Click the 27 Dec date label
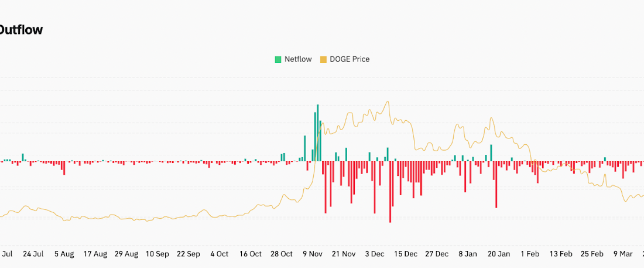The height and width of the screenshot is (268, 644). pos(437,254)
